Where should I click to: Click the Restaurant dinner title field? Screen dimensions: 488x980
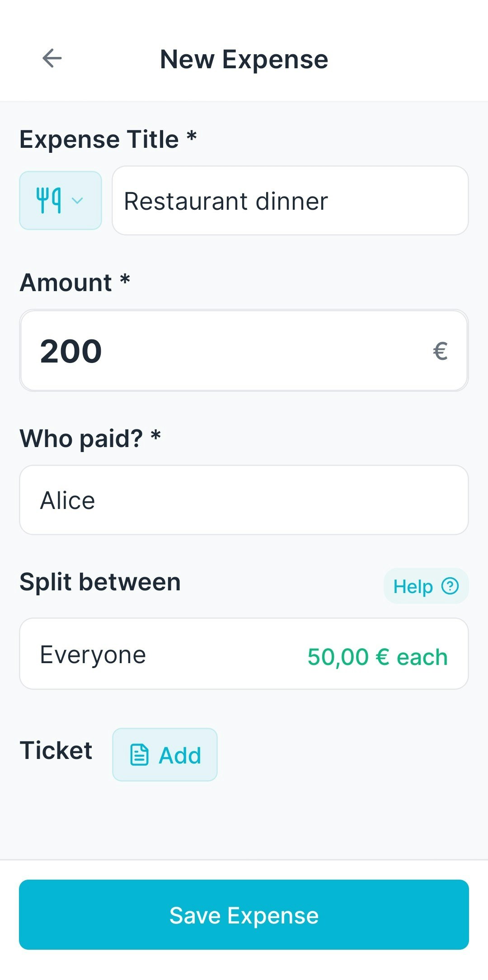click(x=290, y=201)
